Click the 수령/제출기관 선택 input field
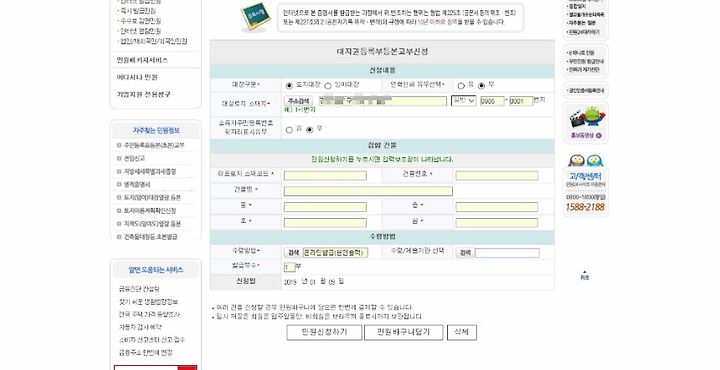Viewport: 720px width, 370px height. pyautogui.click(x=507, y=252)
